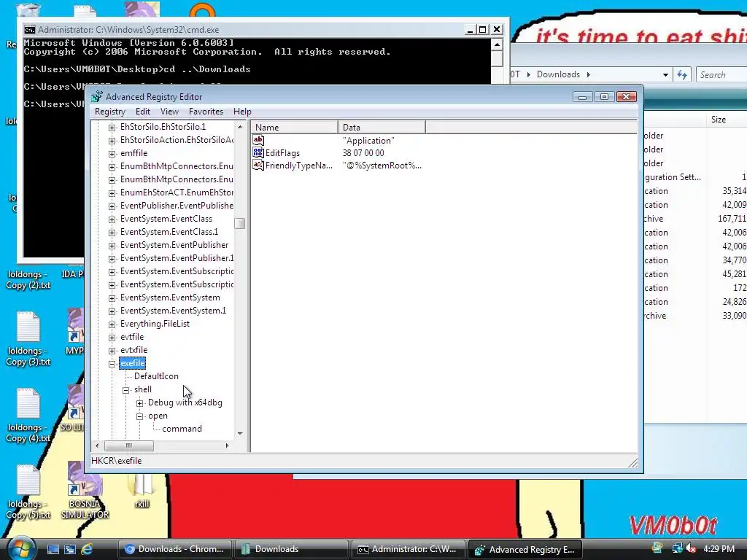Open the loldongs - Copy (3).txt desktop file

click(x=28, y=338)
